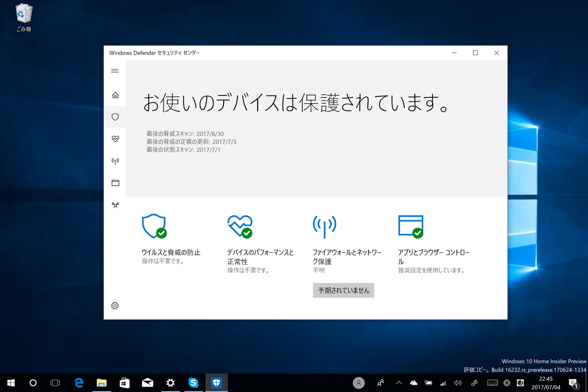Image resolution: width=588 pixels, height=392 pixels.
Task: Click the OneDrive cloud tray icon
Action: [413, 382]
